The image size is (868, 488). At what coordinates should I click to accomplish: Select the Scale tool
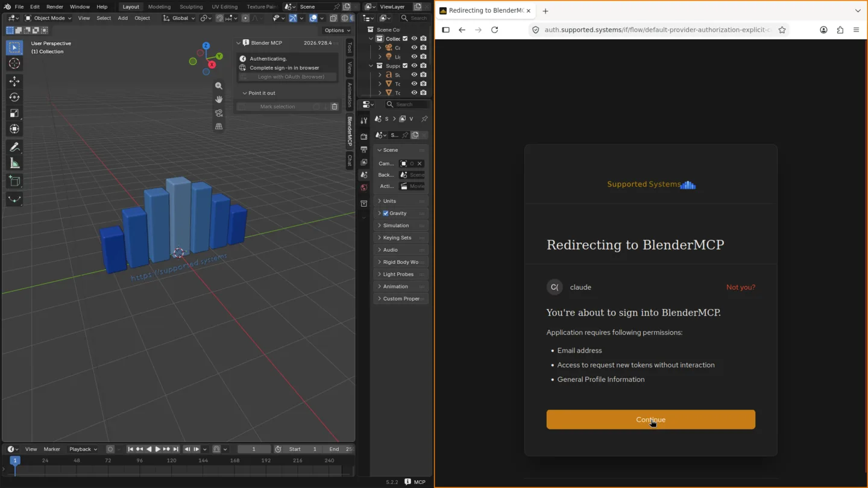tap(14, 113)
